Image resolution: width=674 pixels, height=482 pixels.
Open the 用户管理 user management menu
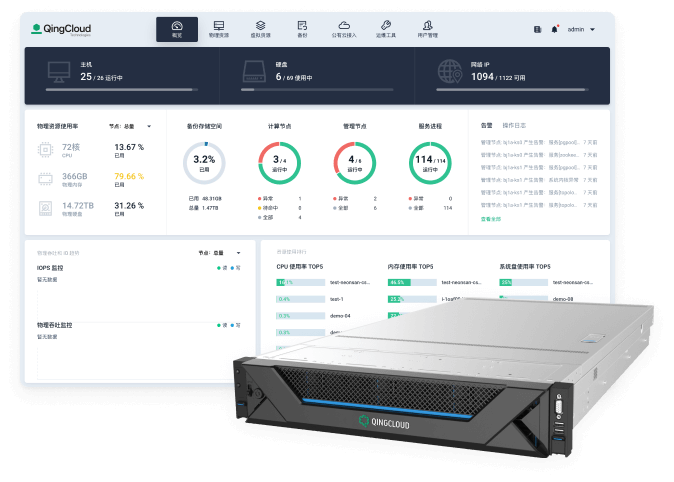click(x=428, y=29)
